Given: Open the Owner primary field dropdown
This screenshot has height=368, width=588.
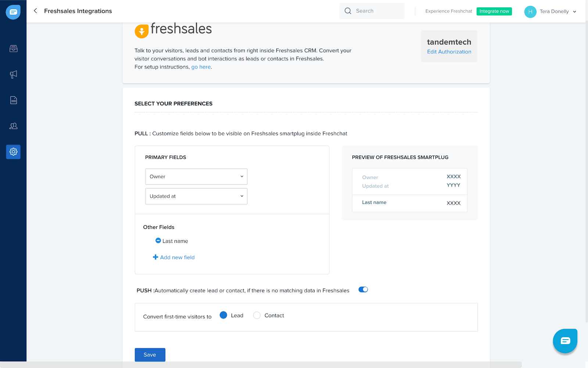Looking at the screenshot, I should point(196,177).
